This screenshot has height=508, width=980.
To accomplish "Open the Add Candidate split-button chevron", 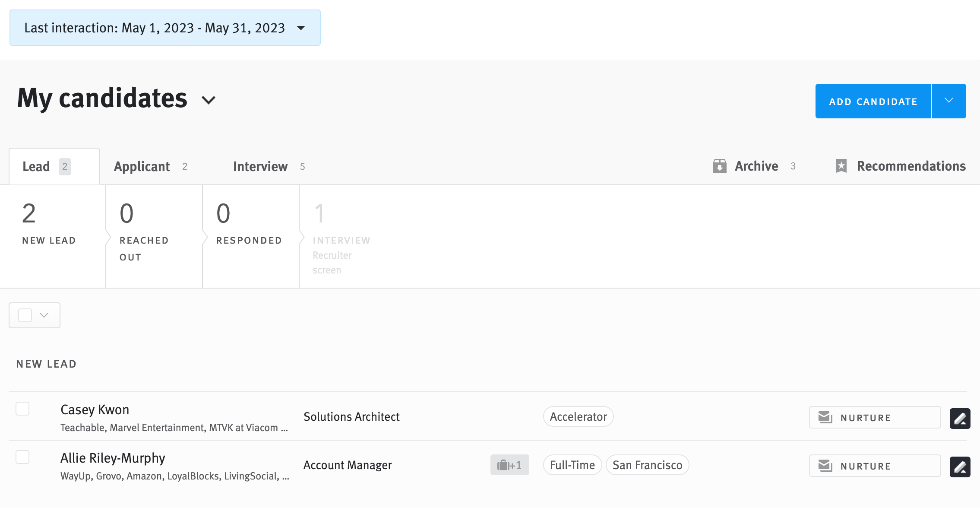I will (949, 101).
